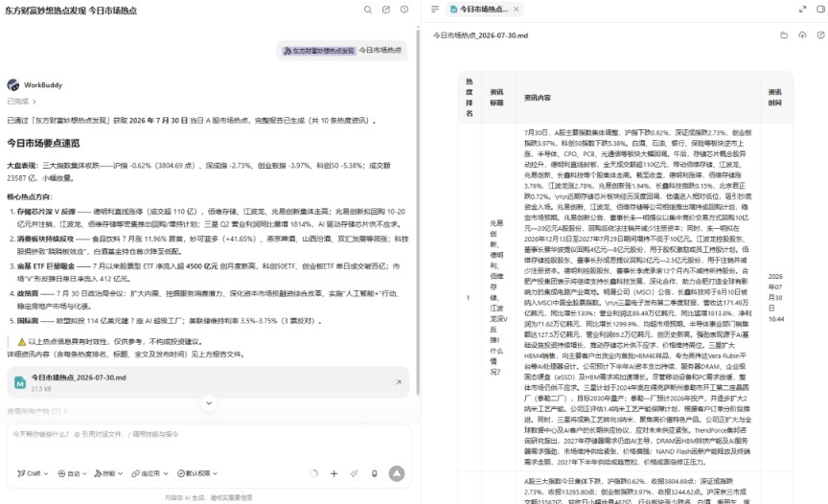
Task: Open the 默认权限 permissions dropdown
Action: coord(197,473)
